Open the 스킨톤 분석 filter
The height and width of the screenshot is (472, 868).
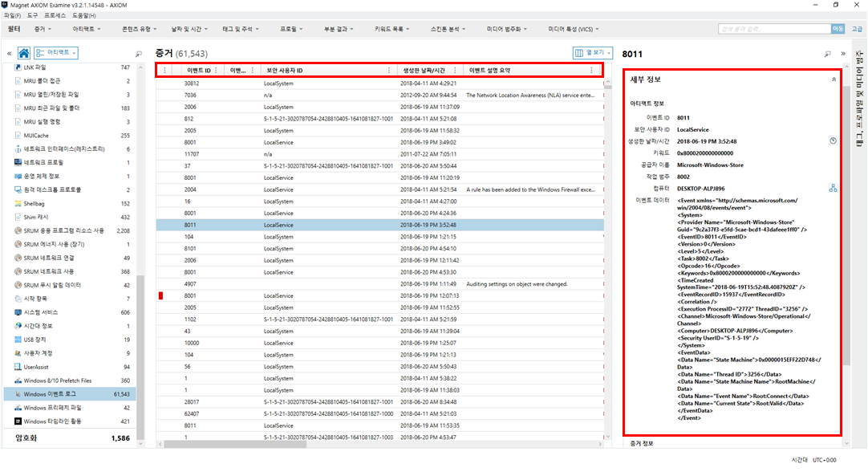coord(448,29)
